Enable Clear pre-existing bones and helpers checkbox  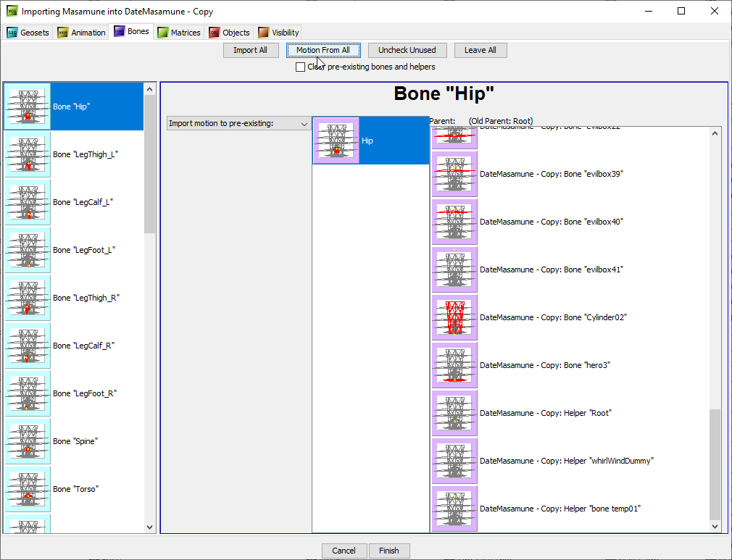pyautogui.click(x=300, y=67)
